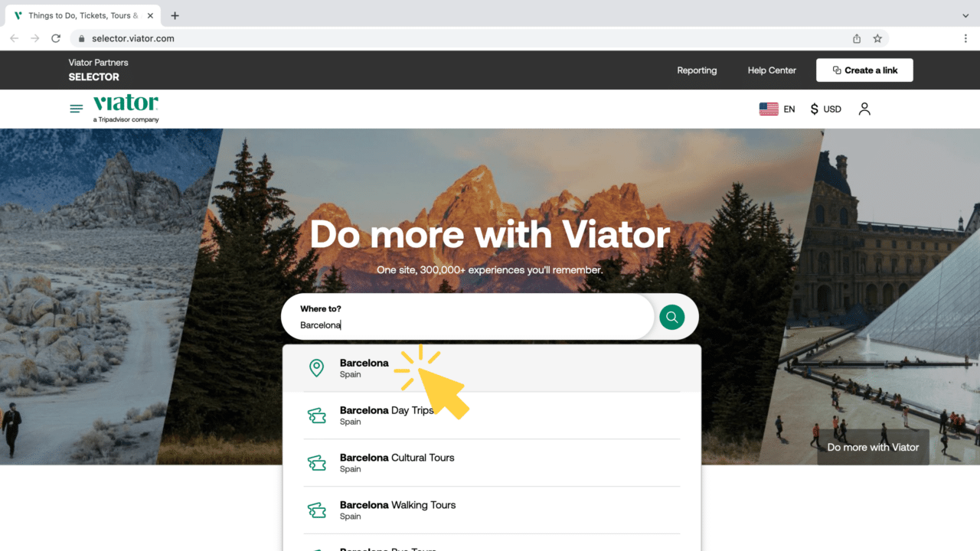This screenshot has height=551, width=980.
Task: Open the hamburger menu beside the Viator logo
Action: click(x=76, y=108)
